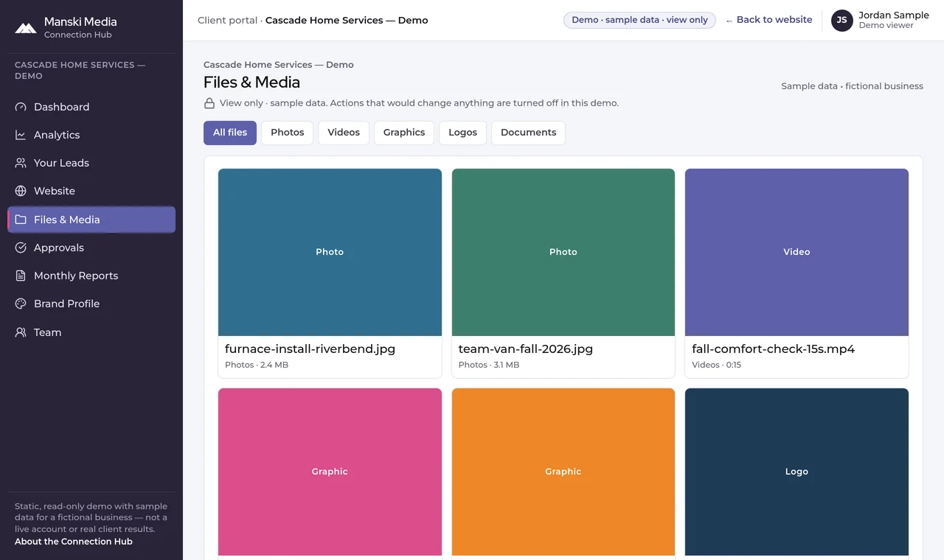Show only Logos
The height and width of the screenshot is (560, 944).
(462, 133)
